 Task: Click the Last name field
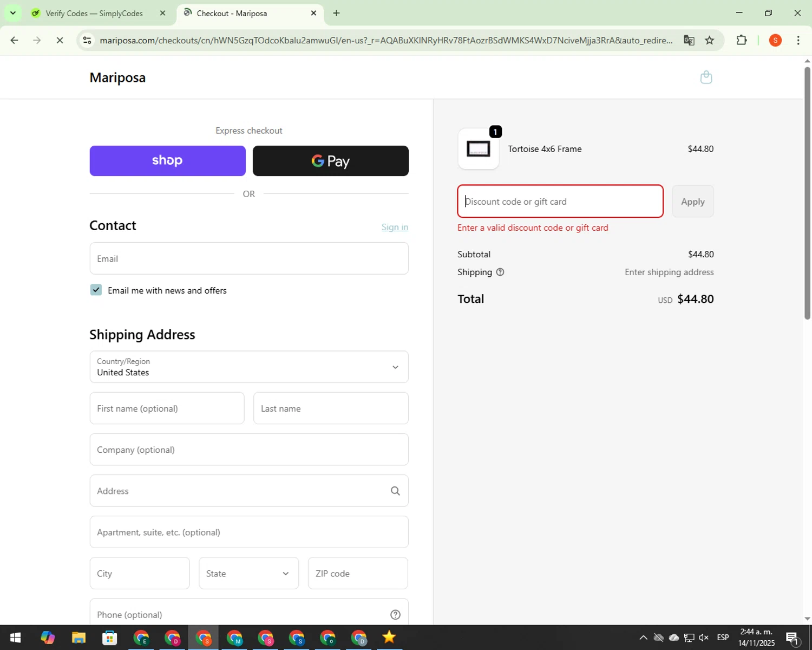[331, 408]
